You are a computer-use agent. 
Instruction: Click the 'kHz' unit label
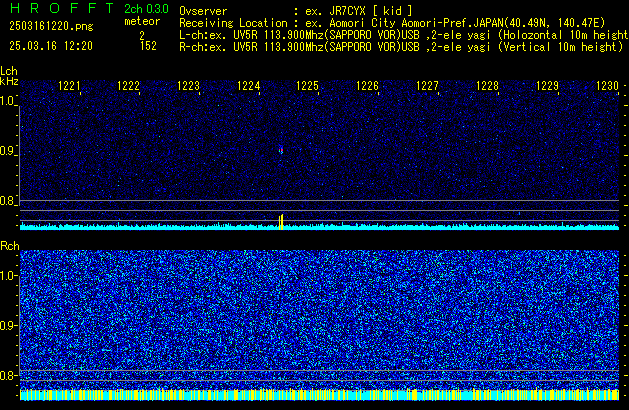point(9,81)
